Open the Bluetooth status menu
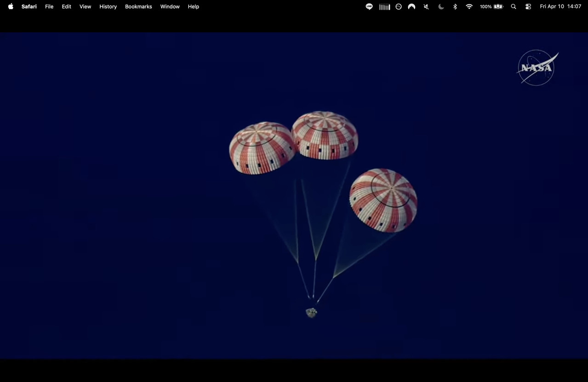The image size is (588, 382). pyautogui.click(x=455, y=6)
